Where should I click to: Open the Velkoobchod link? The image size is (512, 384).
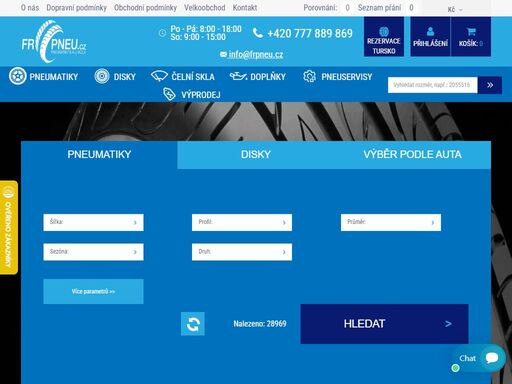pos(205,7)
